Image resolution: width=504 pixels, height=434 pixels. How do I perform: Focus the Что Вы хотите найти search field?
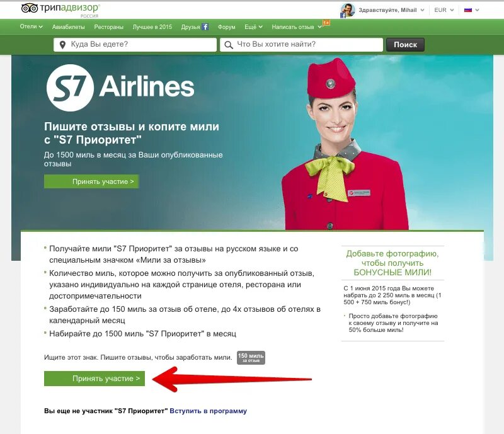pos(302,45)
